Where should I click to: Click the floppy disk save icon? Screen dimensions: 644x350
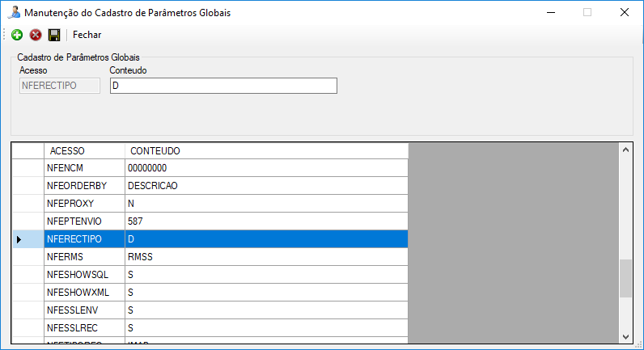[54, 35]
